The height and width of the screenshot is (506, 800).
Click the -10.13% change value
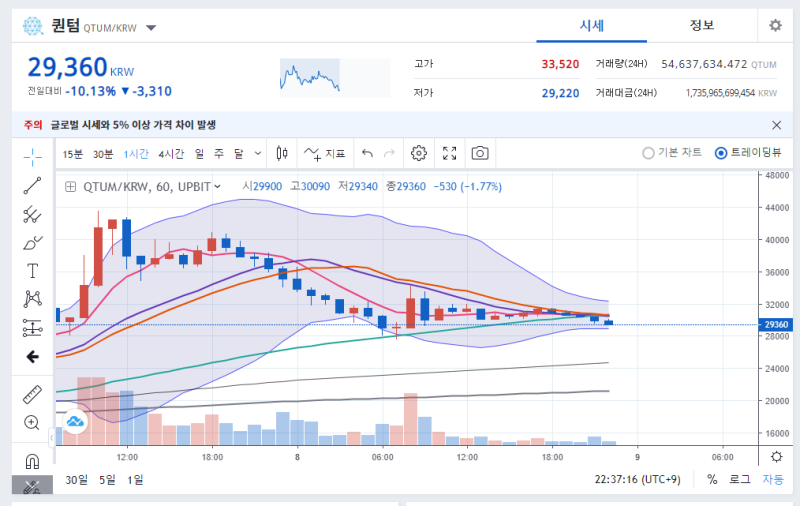(x=91, y=91)
